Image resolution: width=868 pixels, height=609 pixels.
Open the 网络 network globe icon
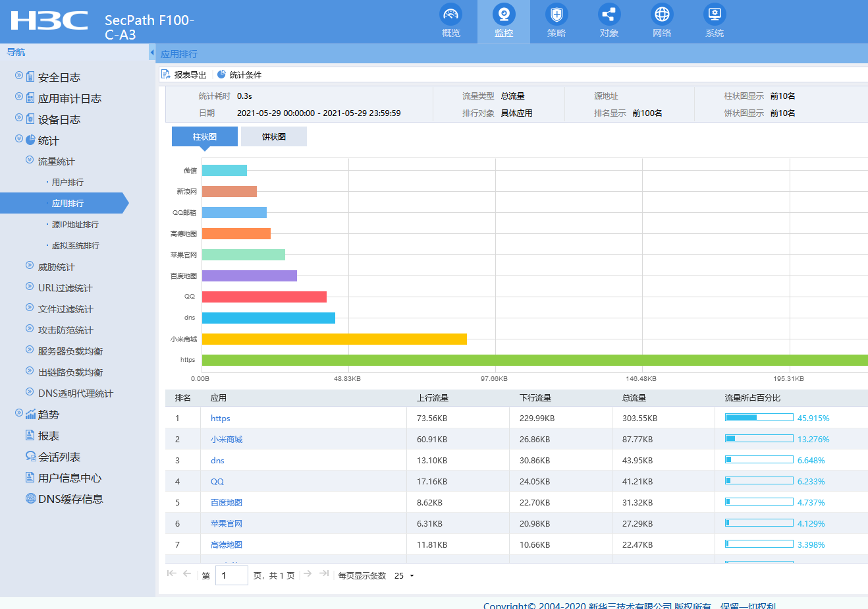pos(661,14)
